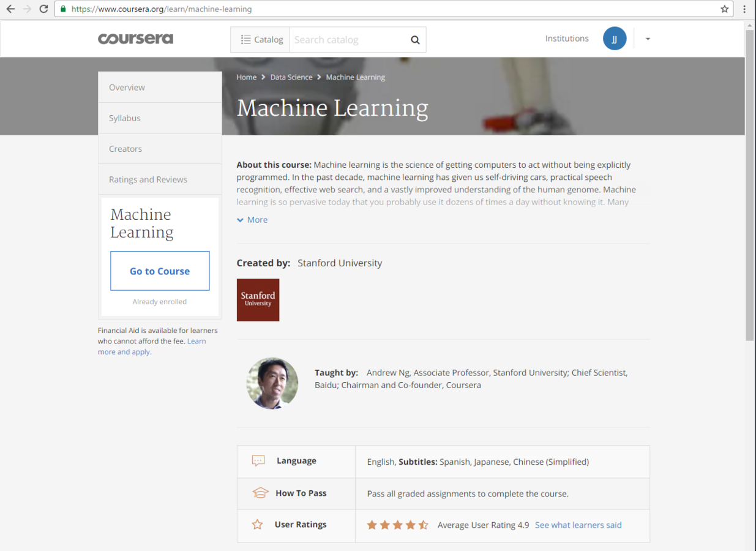Click the Andrew Ng instructor name text
Image resolution: width=756 pixels, height=551 pixels.
click(x=389, y=372)
